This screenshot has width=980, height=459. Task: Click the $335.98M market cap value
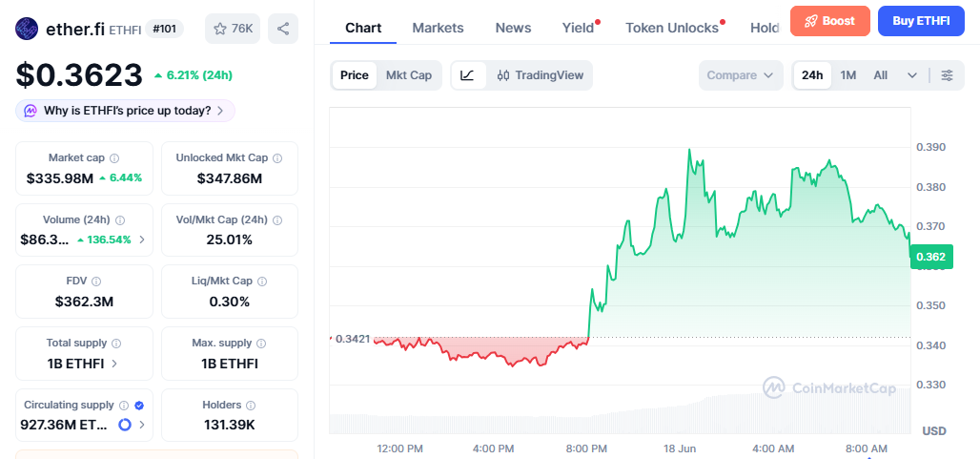[x=59, y=178]
